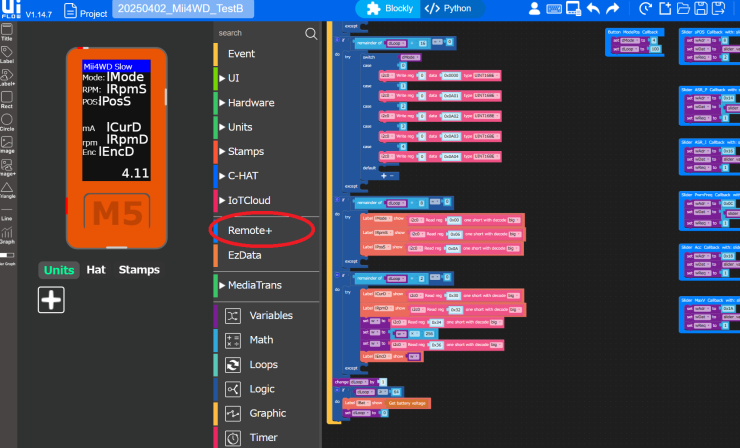740x448 pixels.
Task: Select the Units tab
Action: pos(59,270)
